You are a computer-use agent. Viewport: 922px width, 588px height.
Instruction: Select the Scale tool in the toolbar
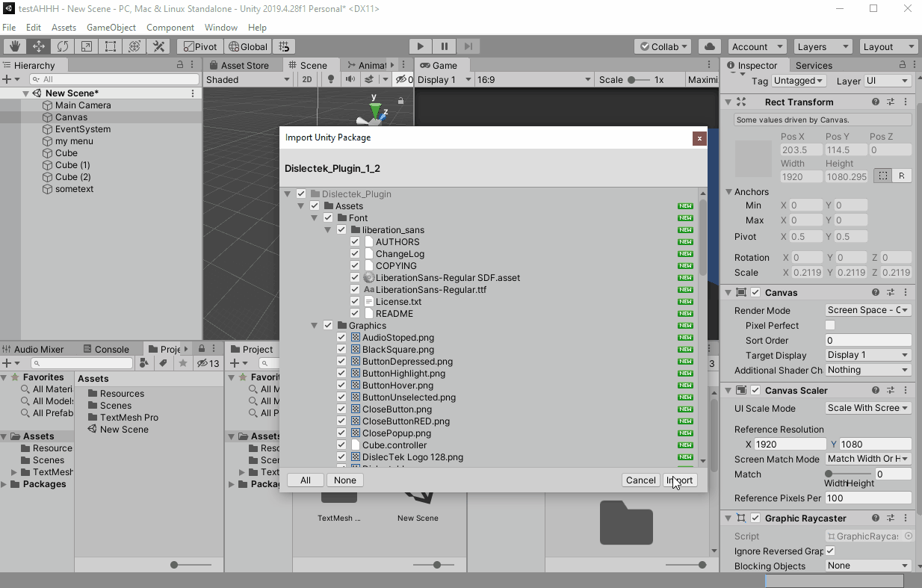pos(87,46)
